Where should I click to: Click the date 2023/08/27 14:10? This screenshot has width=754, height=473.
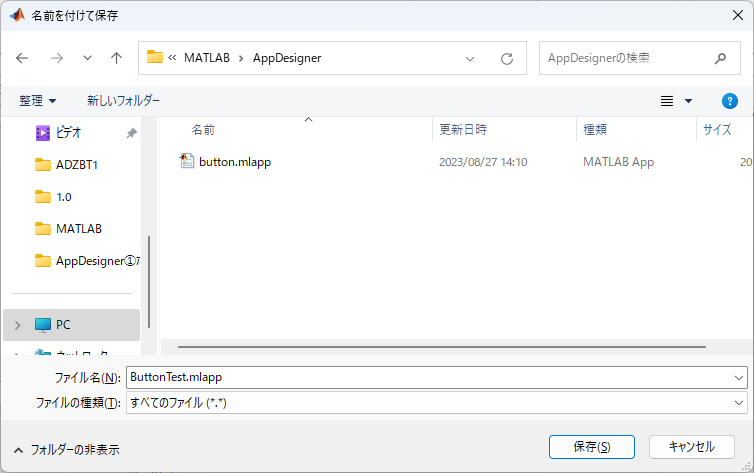coord(483,162)
